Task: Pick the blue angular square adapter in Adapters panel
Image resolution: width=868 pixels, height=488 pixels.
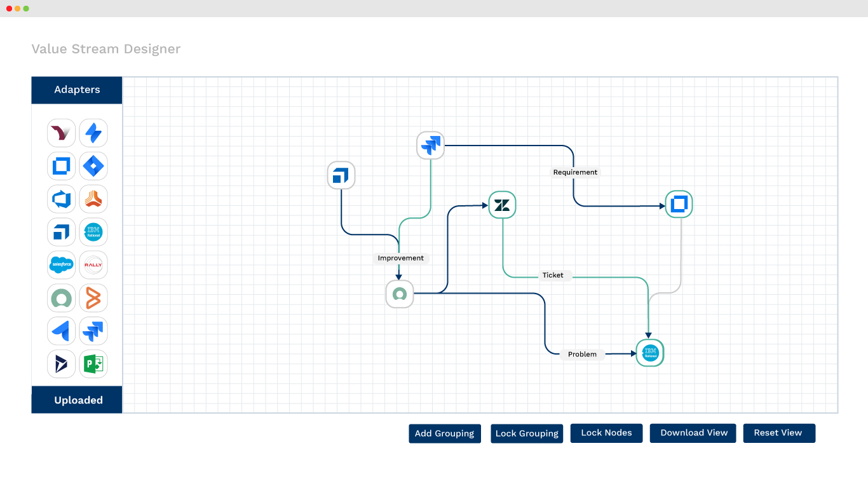Action: (x=62, y=232)
